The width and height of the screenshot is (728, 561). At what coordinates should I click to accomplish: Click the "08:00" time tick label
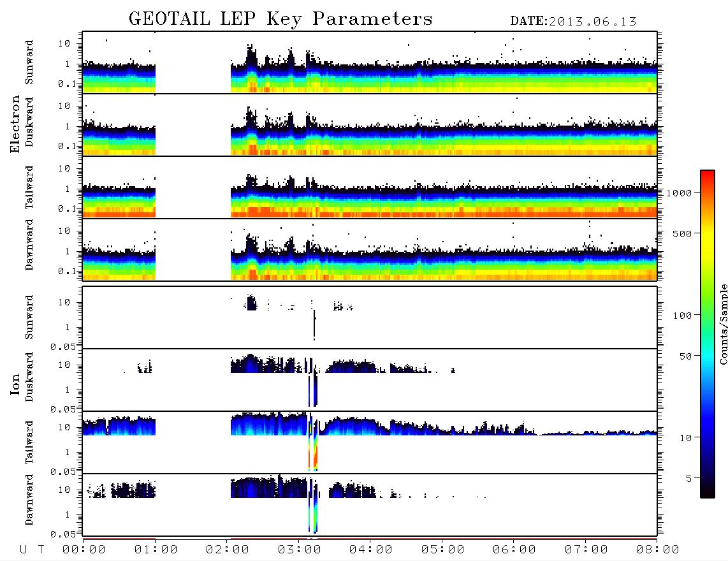pos(658,550)
